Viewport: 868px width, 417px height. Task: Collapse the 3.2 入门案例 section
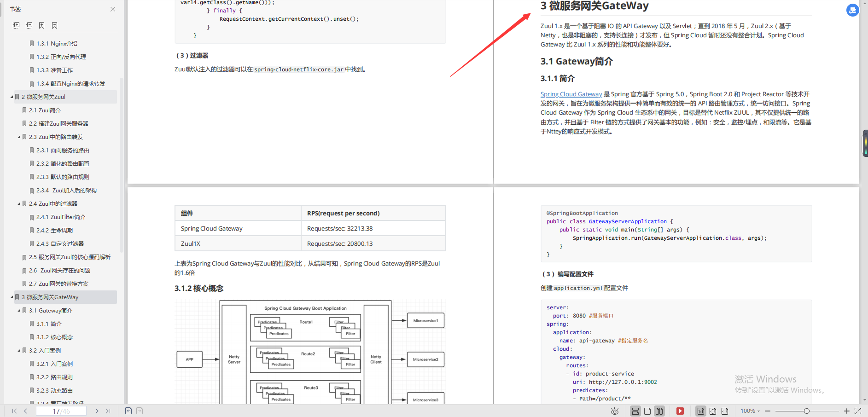pos(19,350)
